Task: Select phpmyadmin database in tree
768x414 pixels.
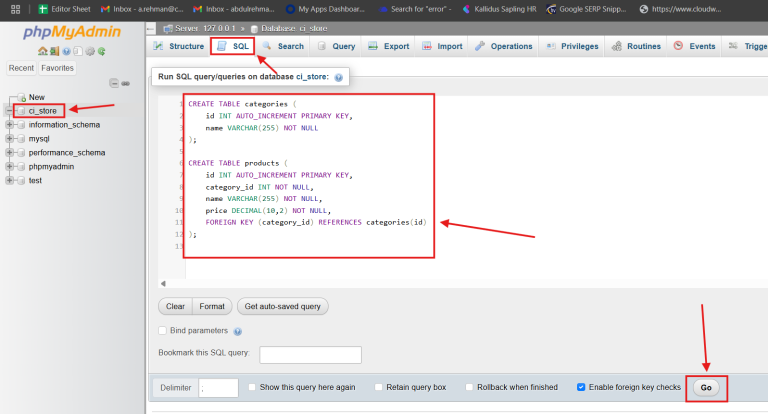Action: tap(51, 167)
